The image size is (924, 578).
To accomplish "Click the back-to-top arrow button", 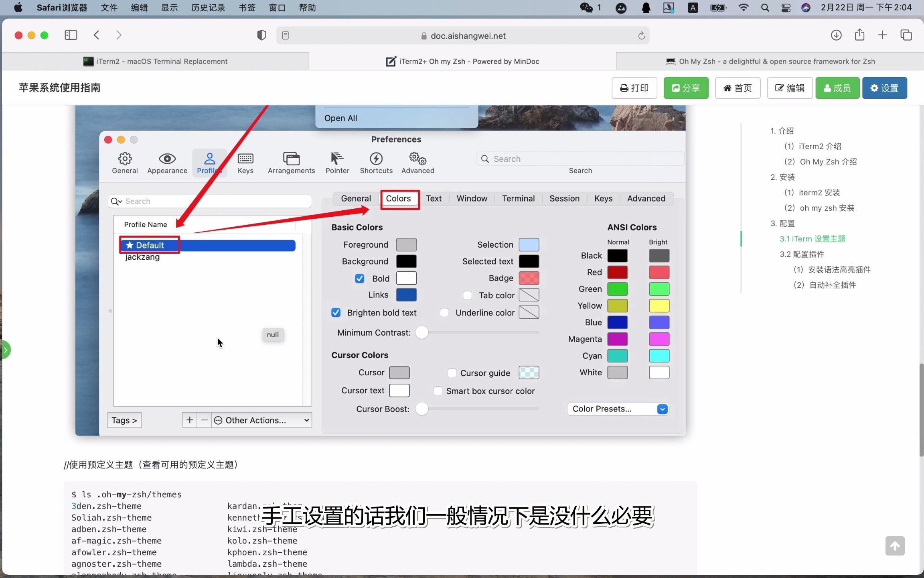I will 895,546.
